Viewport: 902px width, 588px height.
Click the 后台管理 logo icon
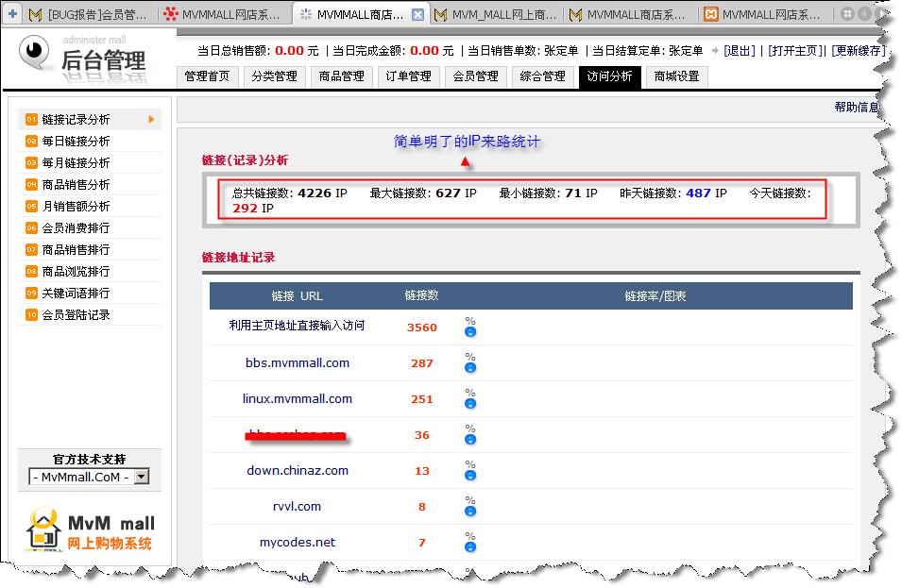tap(35, 52)
